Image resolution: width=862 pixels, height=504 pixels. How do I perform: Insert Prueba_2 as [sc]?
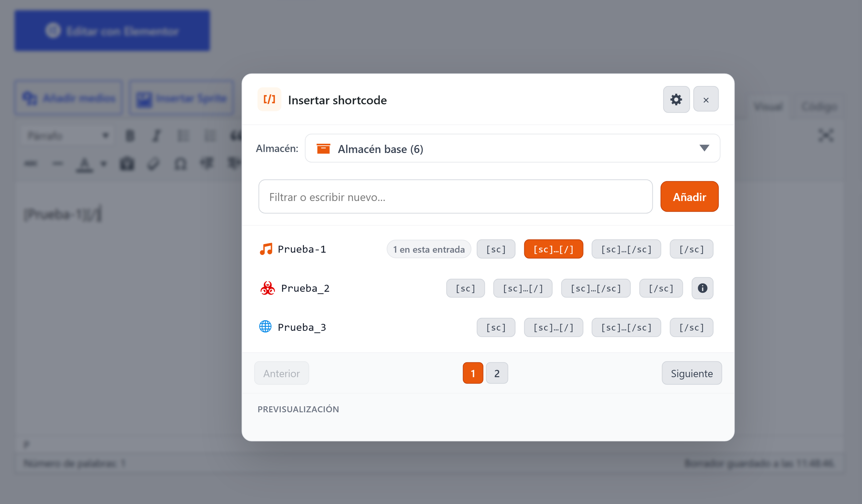(465, 288)
